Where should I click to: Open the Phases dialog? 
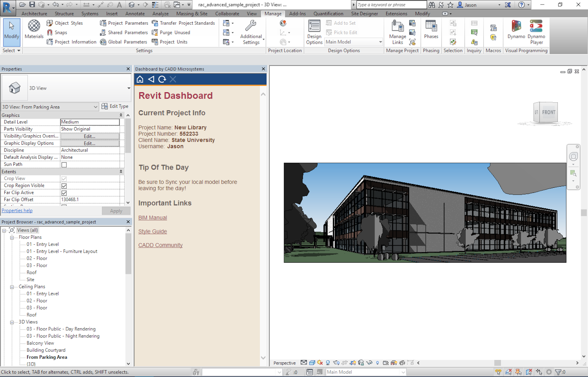click(431, 31)
